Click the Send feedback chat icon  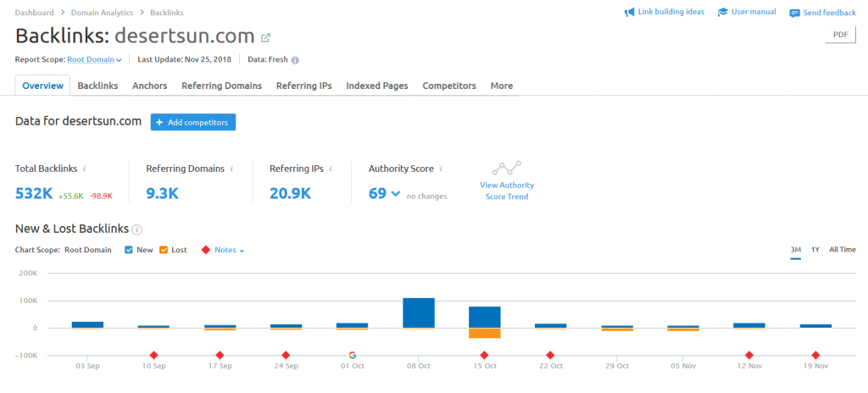click(794, 14)
